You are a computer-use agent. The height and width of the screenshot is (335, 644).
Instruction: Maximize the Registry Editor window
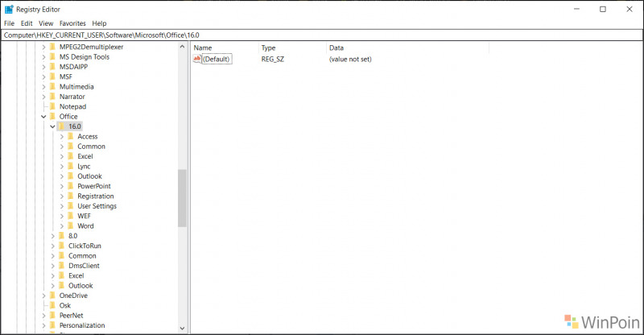click(x=603, y=9)
